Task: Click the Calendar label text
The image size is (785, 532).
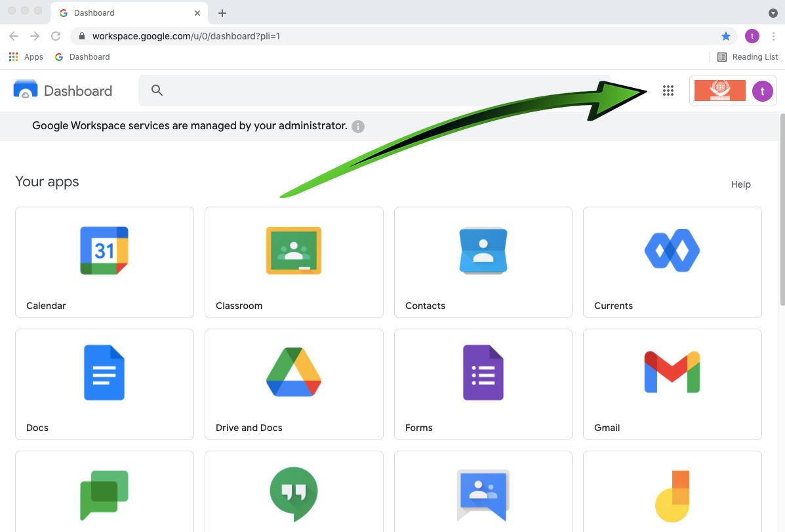Action: [46, 306]
